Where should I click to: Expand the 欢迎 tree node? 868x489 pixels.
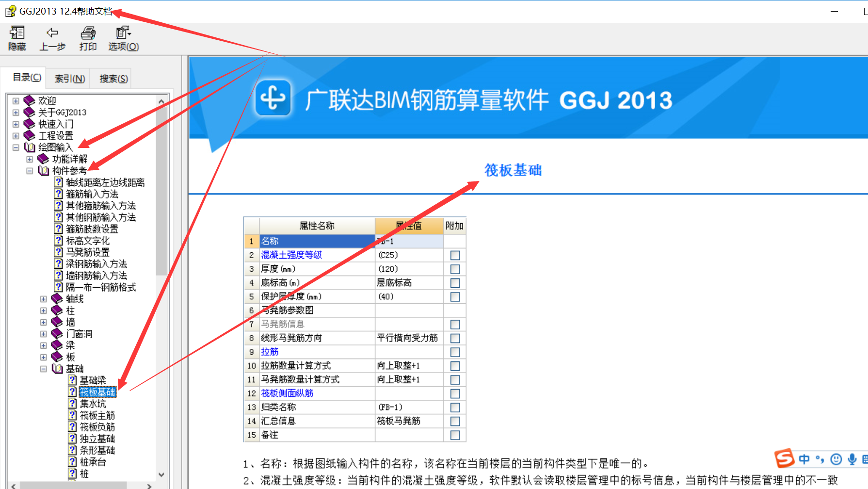(16, 101)
